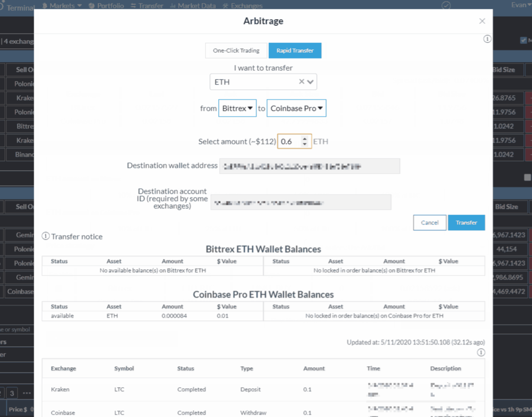Click the Exchange column header
This screenshot has height=417, width=532.
[63, 368]
